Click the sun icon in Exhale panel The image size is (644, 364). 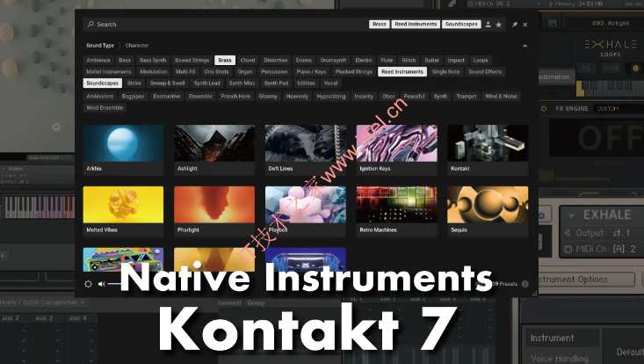point(635,69)
